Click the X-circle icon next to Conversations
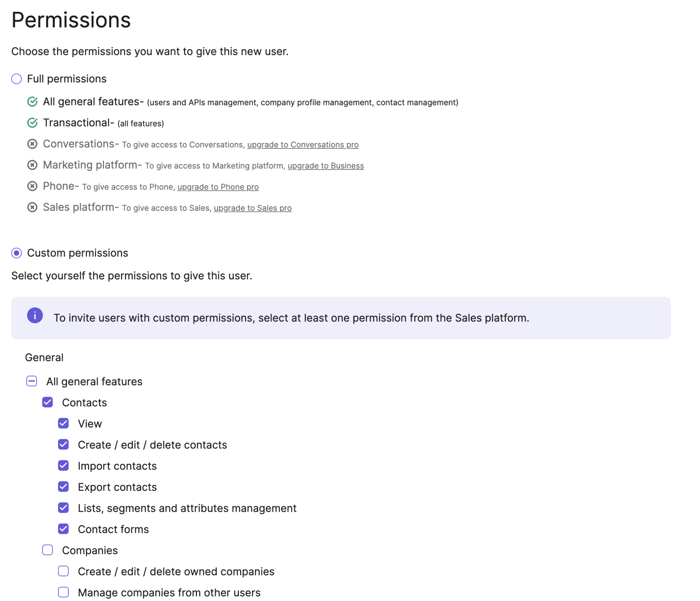700x601 pixels. point(32,144)
